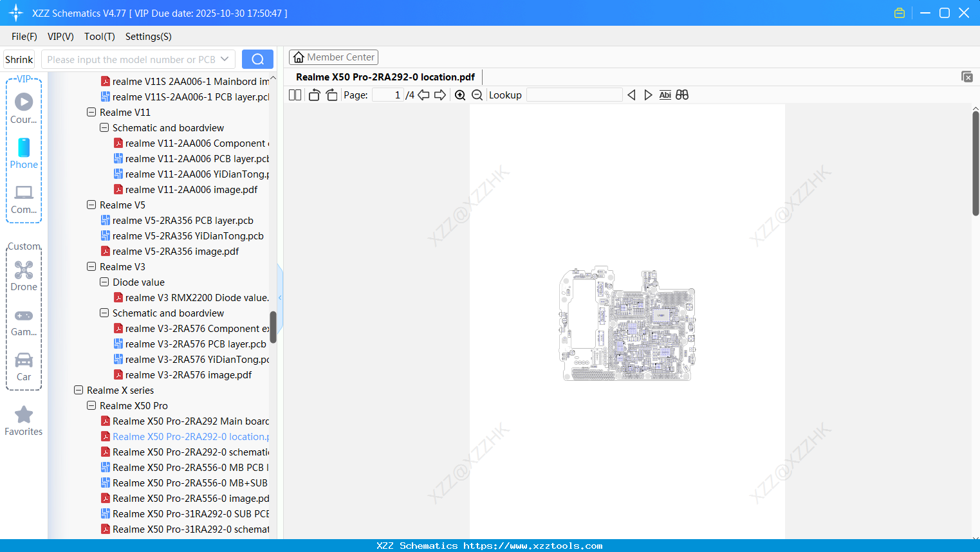
Task: Find previous lookup match
Action: coord(631,95)
